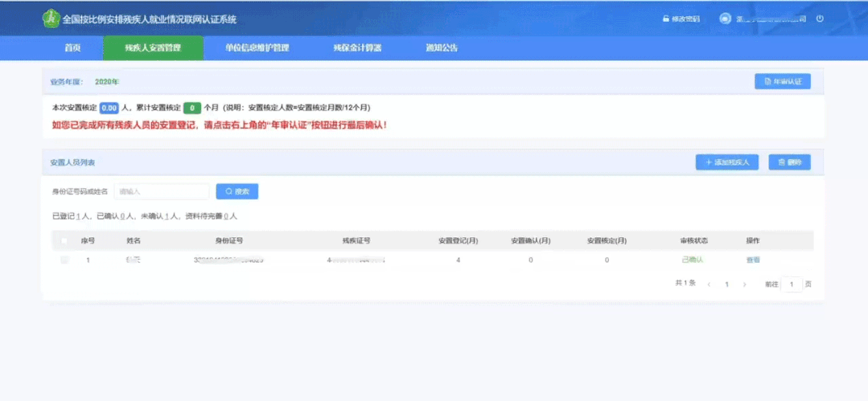Click the go-to-page number input
Screen dimensions: 868x401
click(x=792, y=284)
